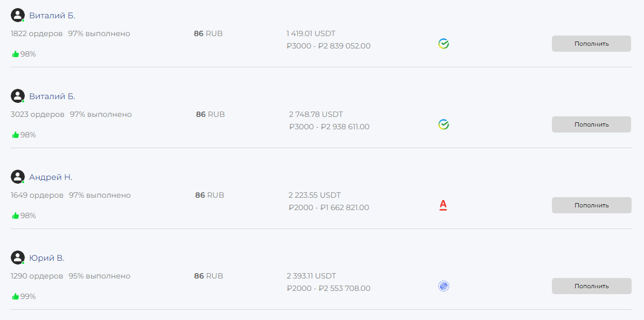Click Юрий В. profile avatar icon
Image resolution: width=644 pixels, height=320 pixels.
[18, 258]
